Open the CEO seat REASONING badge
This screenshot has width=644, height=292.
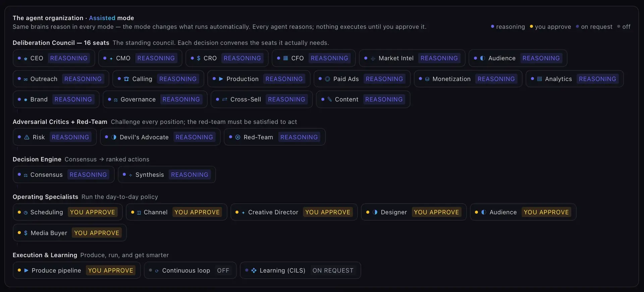coord(69,58)
